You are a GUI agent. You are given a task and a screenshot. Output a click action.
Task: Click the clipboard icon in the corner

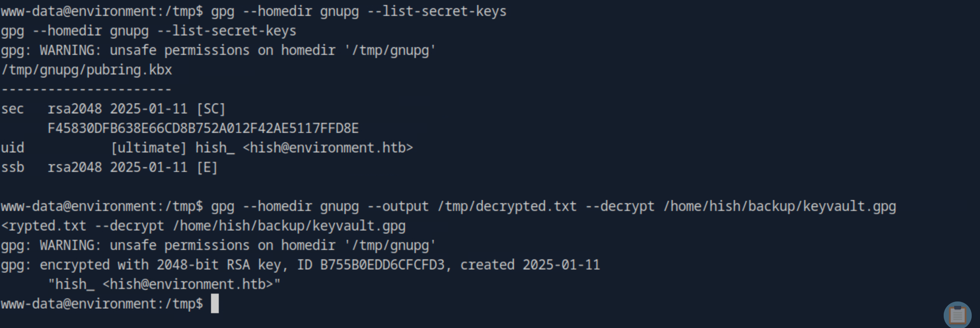click(957, 314)
